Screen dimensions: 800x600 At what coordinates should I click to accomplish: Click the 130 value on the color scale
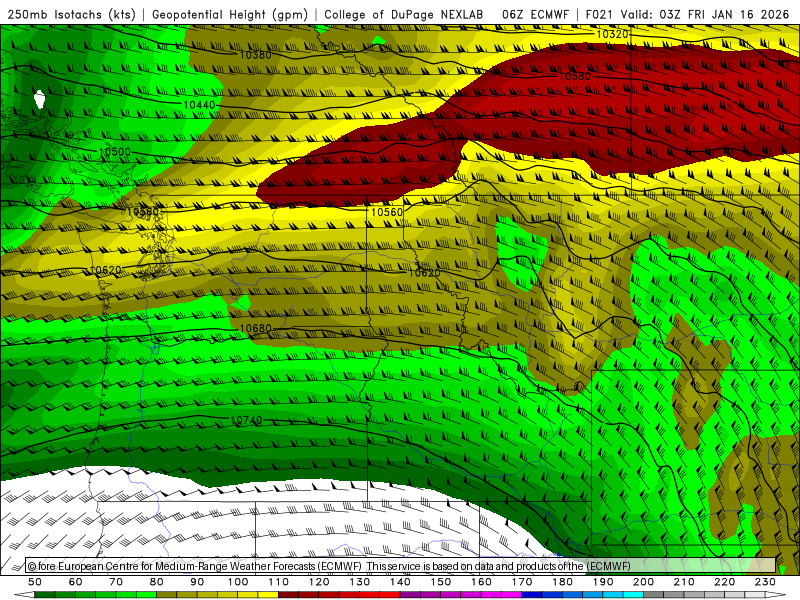(x=360, y=582)
